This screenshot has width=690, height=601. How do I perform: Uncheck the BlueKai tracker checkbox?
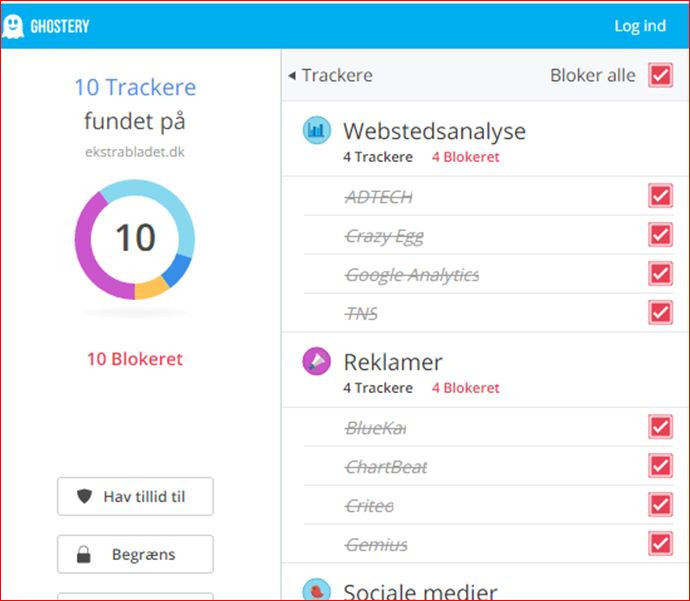pyautogui.click(x=660, y=427)
